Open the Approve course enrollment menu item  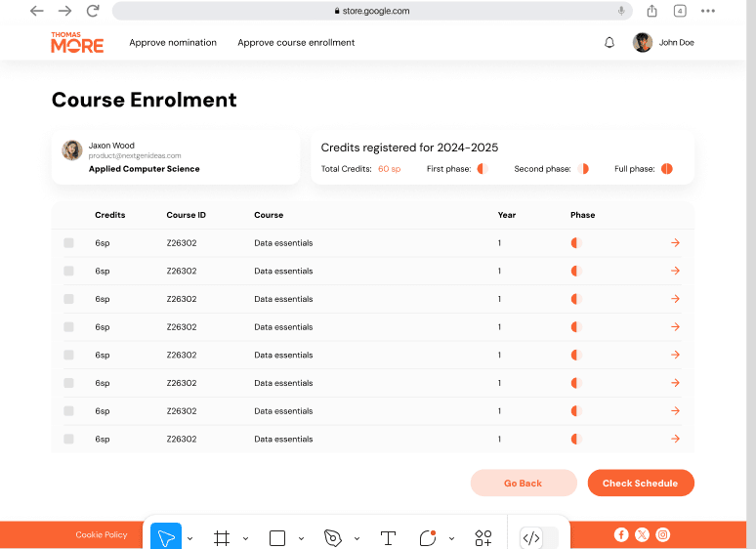click(x=296, y=42)
